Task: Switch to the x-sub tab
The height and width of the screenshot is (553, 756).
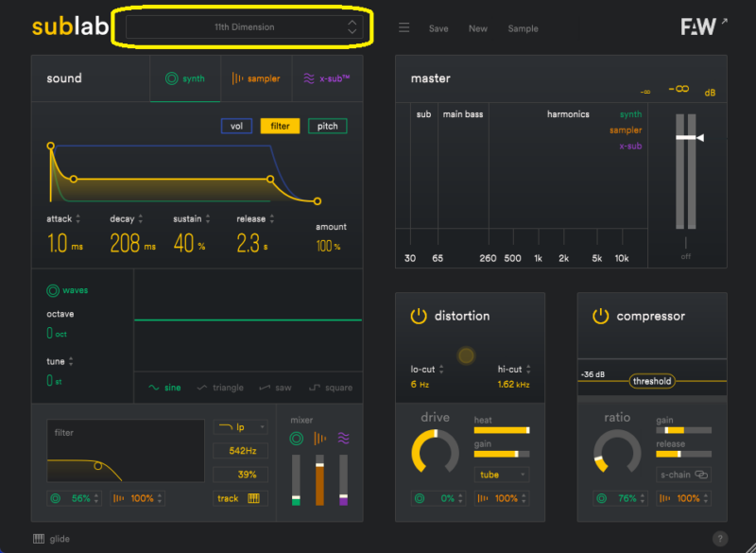Action: (327, 78)
